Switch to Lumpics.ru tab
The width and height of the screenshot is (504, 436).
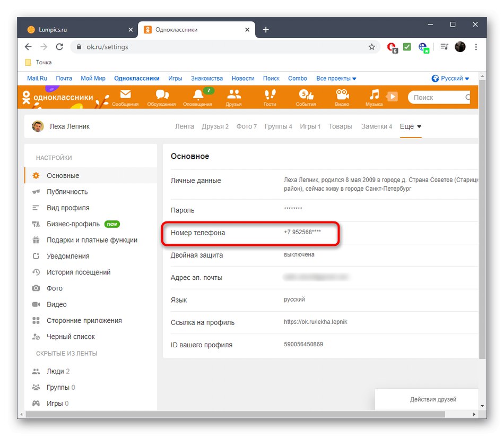pyautogui.click(x=77, y=30)
